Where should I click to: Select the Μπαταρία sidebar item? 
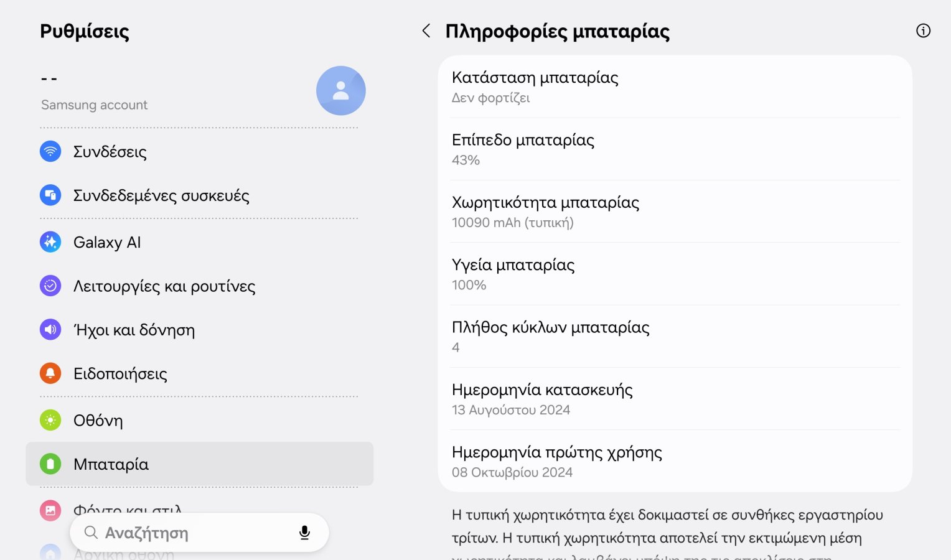pyautogui.click(x=199, y=464)
